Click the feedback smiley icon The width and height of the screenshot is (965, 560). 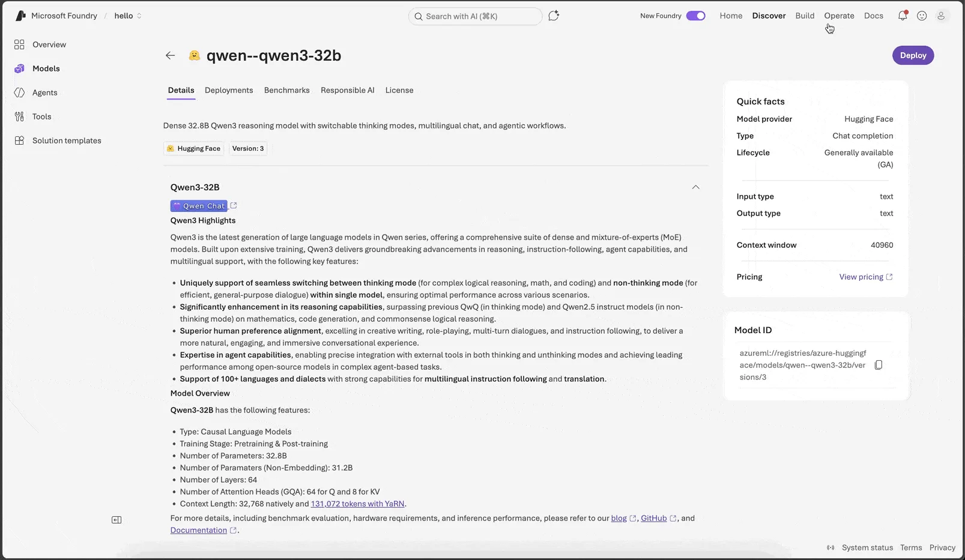click(x=922, y=16)
